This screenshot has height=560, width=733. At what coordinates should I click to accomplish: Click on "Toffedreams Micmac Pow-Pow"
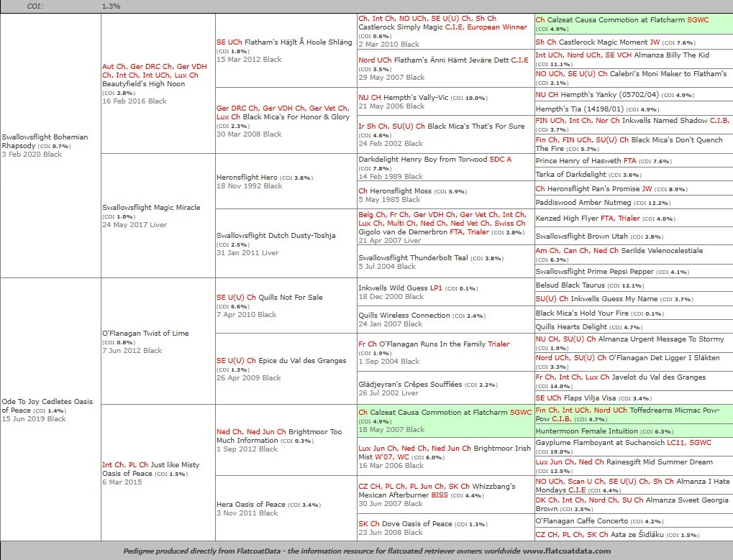tap(627, 414)
